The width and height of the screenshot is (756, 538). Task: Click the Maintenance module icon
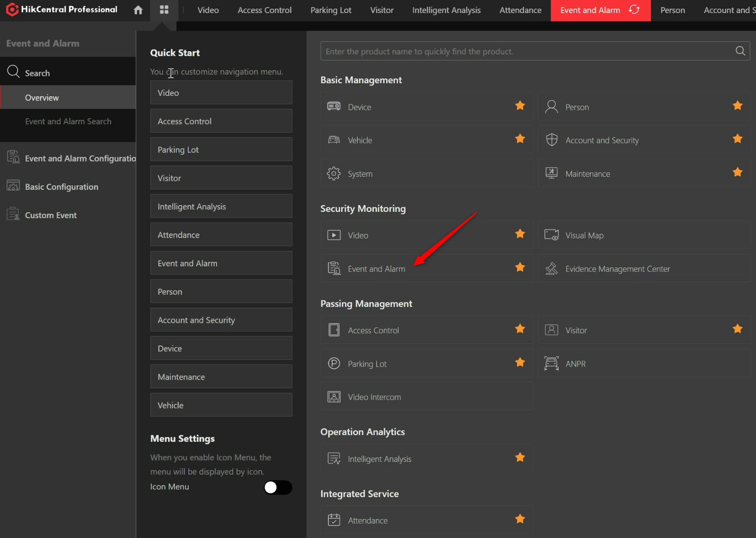(x=551, y=173)
